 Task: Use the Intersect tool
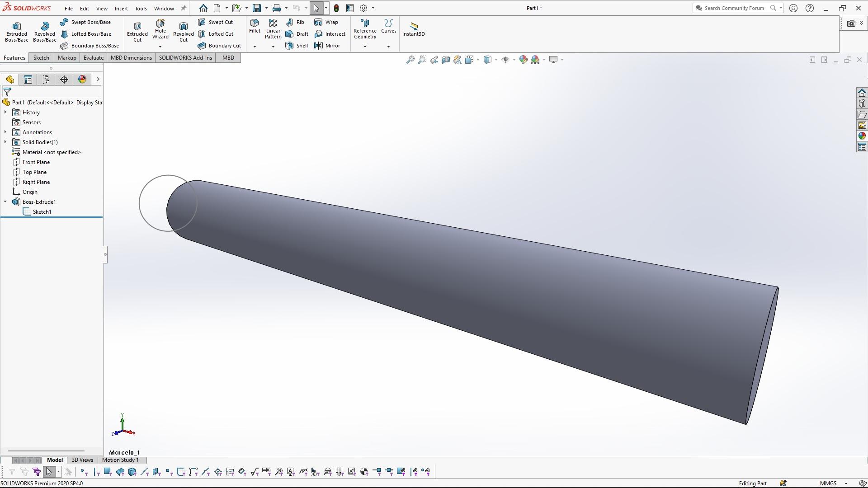(330, 34)
